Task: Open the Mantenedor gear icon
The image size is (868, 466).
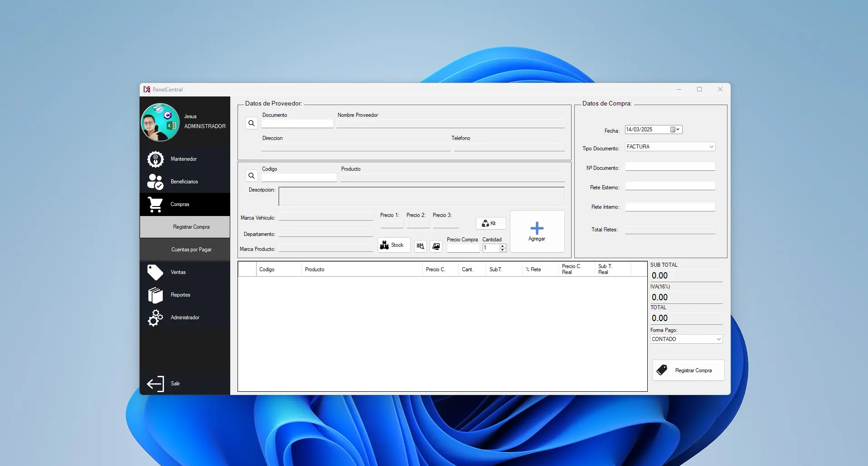Action: (x=155, y=159)
